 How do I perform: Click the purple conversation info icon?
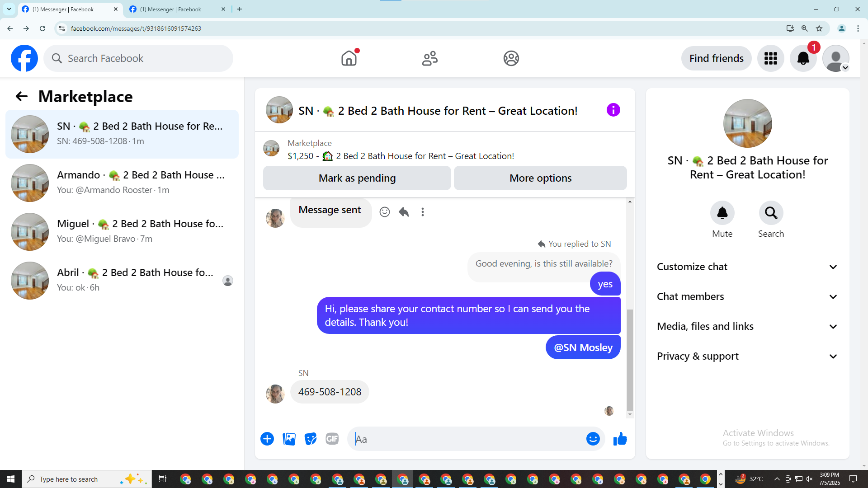[613, 110]
